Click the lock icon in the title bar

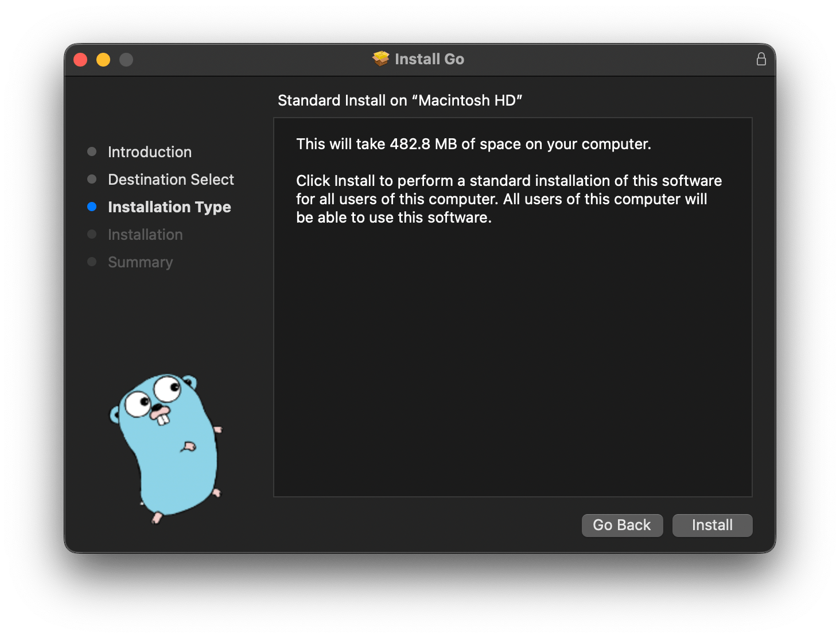pyautogui.click(x=761, y=59)
